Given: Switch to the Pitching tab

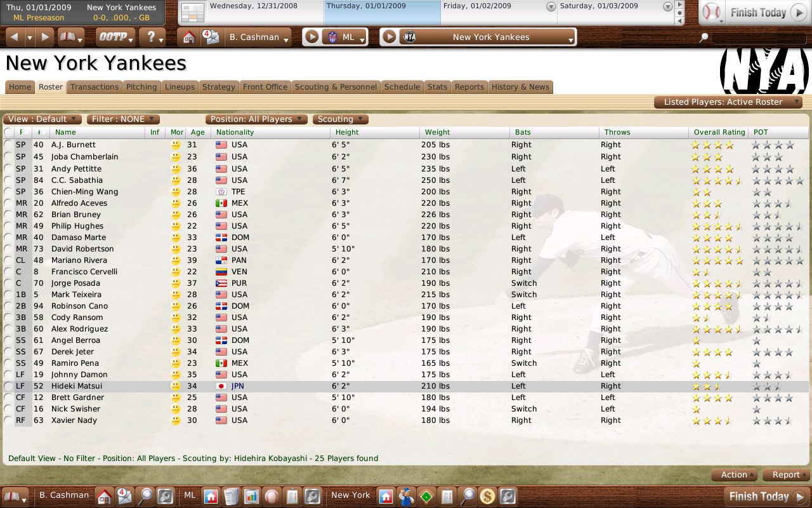Looking at the screenshot, I should pos(141,87).
